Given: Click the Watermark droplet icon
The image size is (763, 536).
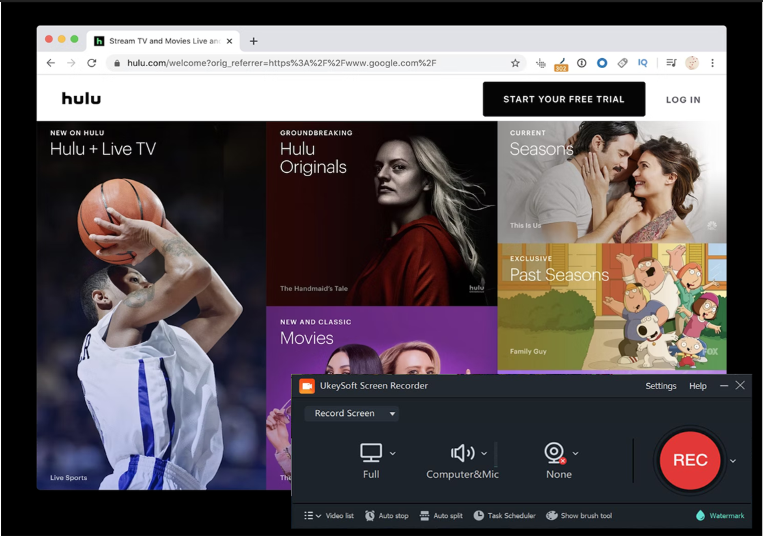Looking at the screenshot, I should (x=701, y=516).
